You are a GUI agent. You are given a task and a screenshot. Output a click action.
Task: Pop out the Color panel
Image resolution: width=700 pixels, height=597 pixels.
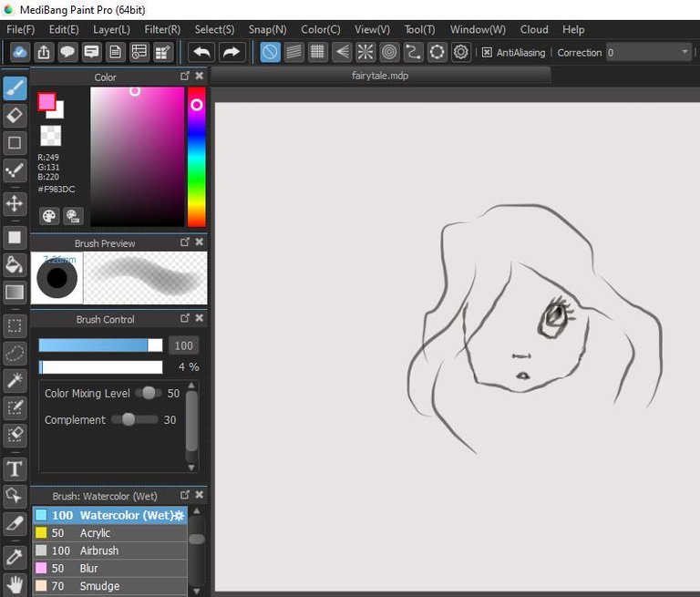pyautogui.click(x=184, y=76)
